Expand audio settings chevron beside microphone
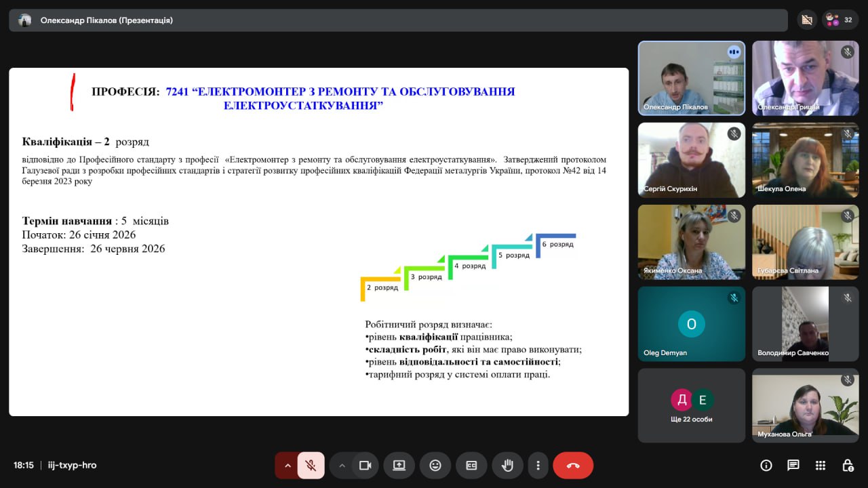Screen dimensions: 868x488 tap(288, 466)
